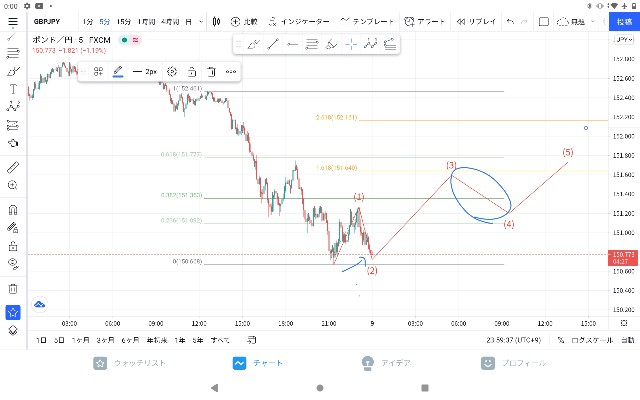Set the 1ヶ月 date range
640x400 pixels.
(80, 340)
